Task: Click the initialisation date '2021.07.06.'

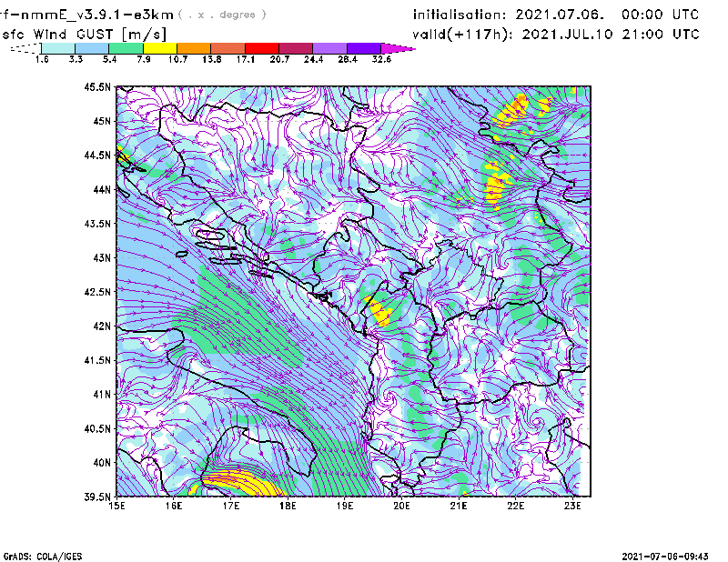Action: 560,15
